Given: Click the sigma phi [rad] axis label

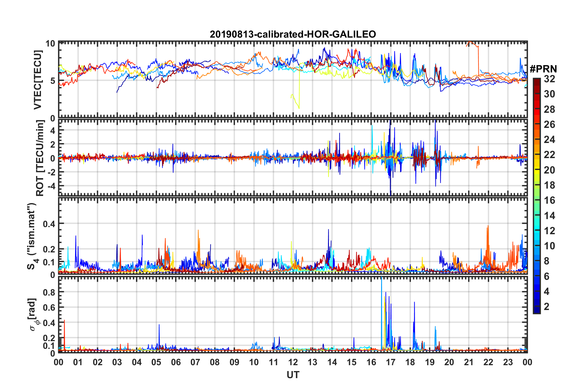Looking at the screenshot, I should pyautogui.click(x=34, y=314).
